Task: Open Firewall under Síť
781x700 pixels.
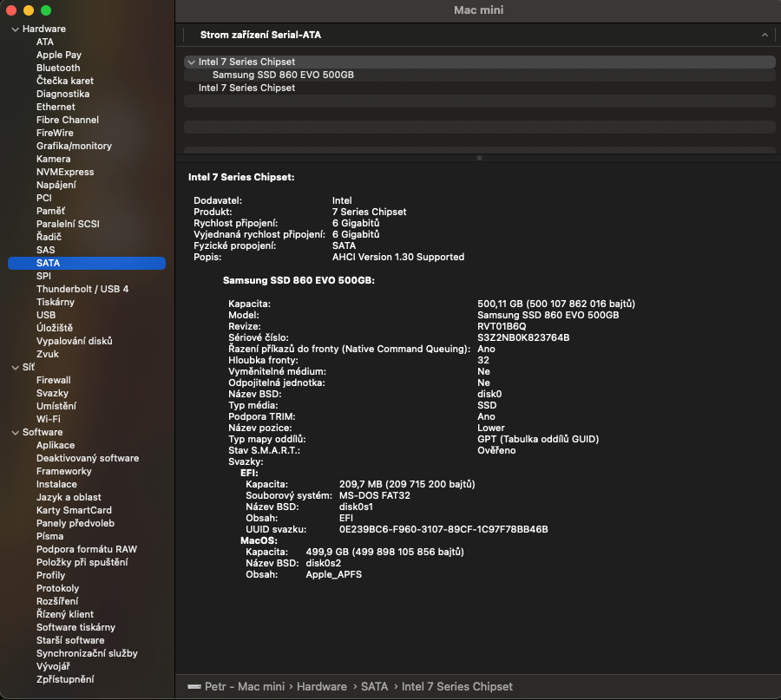Action: click(x=53, y=380)
